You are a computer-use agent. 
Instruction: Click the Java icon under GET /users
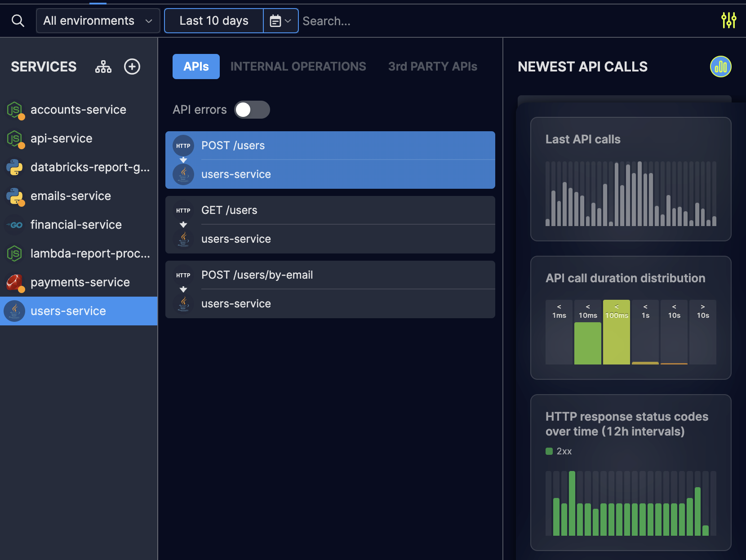tap(183, 239)
